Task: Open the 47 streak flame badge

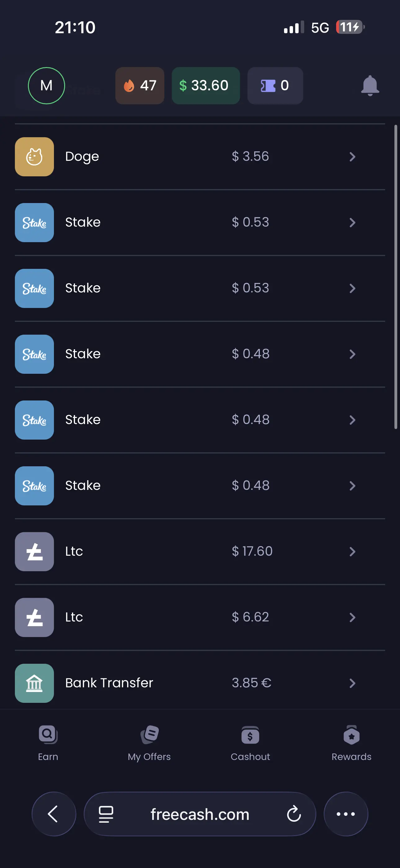Action: [x=140, y=86]
